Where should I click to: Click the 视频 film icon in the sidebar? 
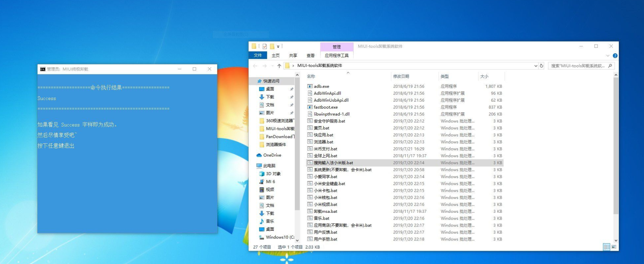tap(262, 190)
